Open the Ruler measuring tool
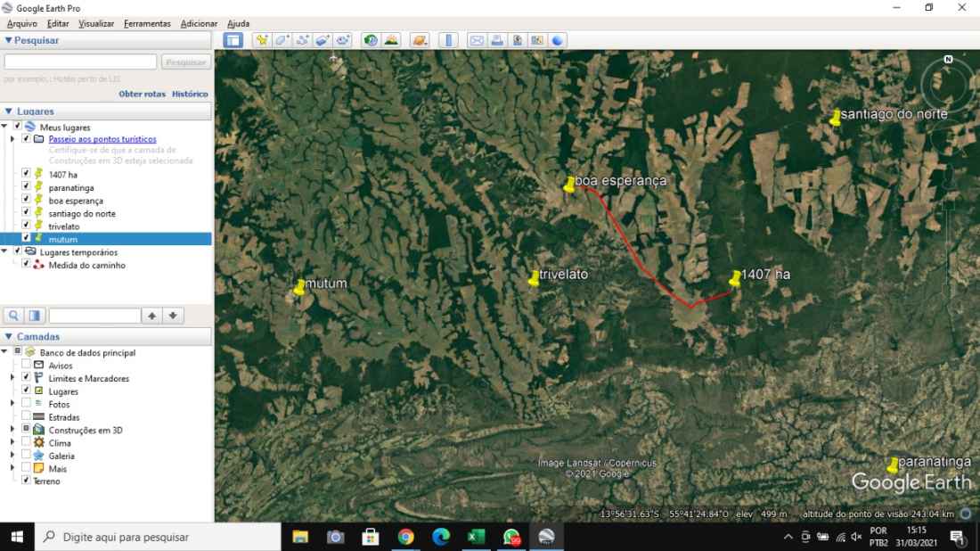Screen dimensions: 980x551 click(448, 41)
